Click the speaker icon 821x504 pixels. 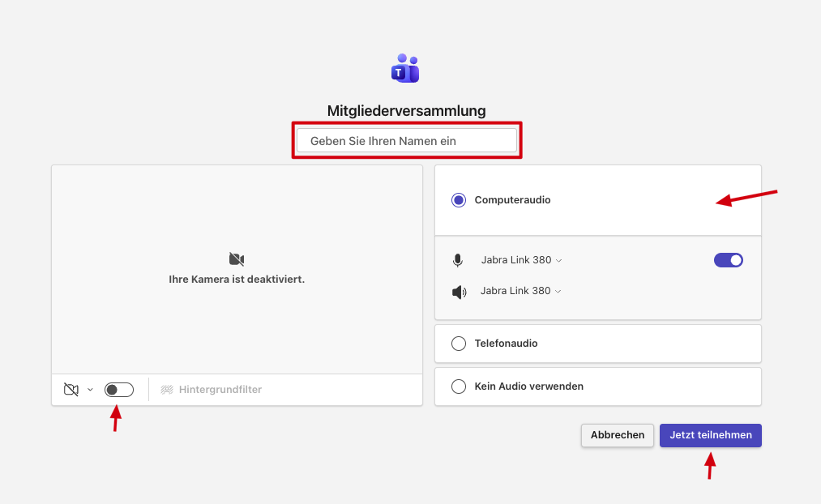pyautogui.click(x=459, y=291)
